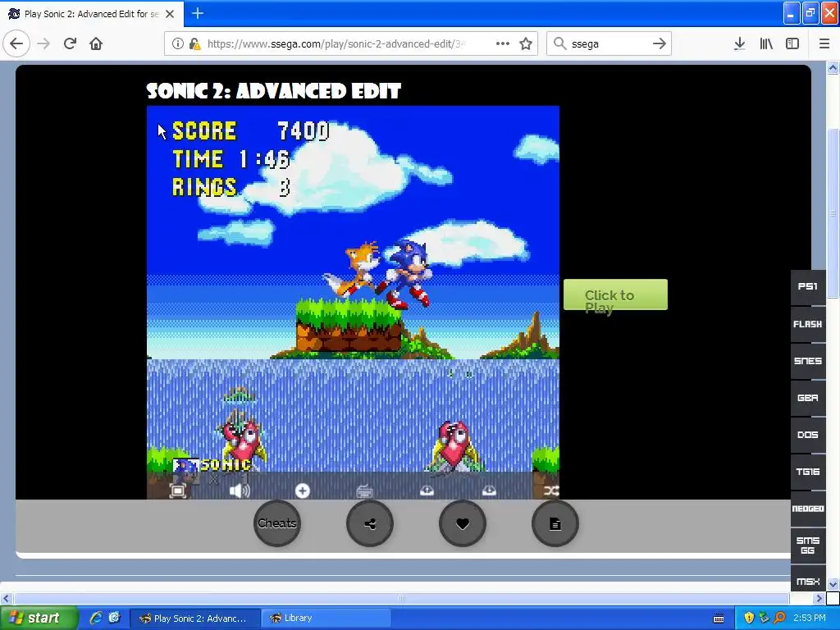Click the orange magnifier tray icon
Image resolution: width=840 pixels, height=630 pixels.
pos(779,619)
